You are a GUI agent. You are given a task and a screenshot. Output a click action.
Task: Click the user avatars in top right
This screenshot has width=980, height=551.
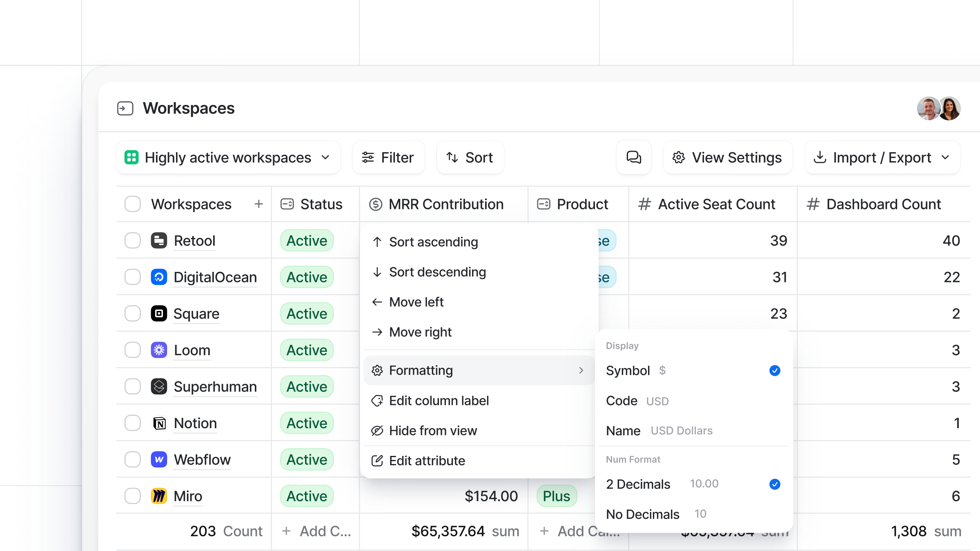tap(938, 109)
